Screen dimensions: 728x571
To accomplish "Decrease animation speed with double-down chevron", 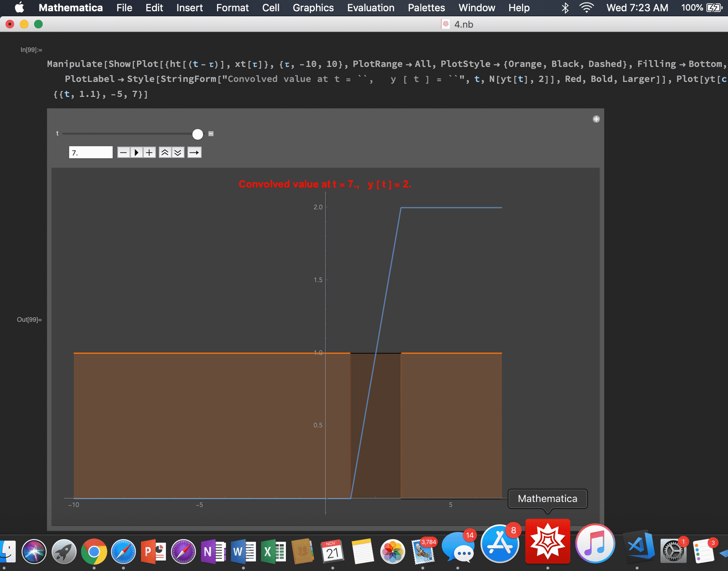I will coord(178,152).
